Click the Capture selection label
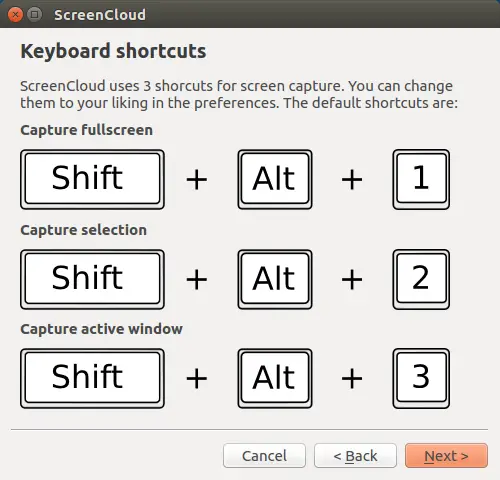 (84, 230)
